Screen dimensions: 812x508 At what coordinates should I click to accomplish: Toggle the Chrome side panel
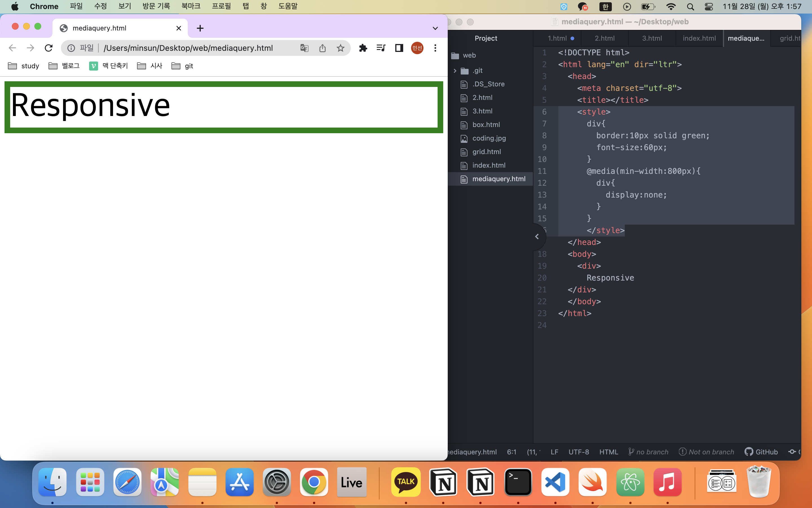tap(399, 48)
